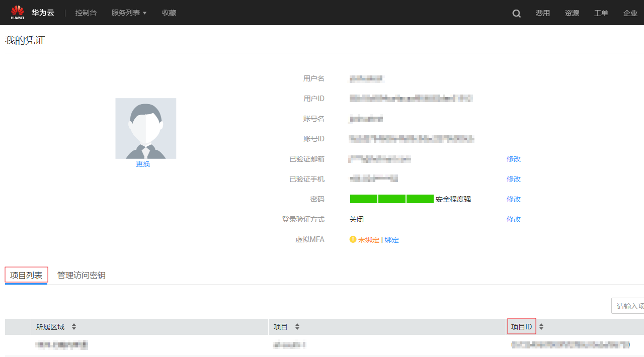This screenshot has width=644, height=357.
Task: Click the green password strength bar
Action: [391, 199]
